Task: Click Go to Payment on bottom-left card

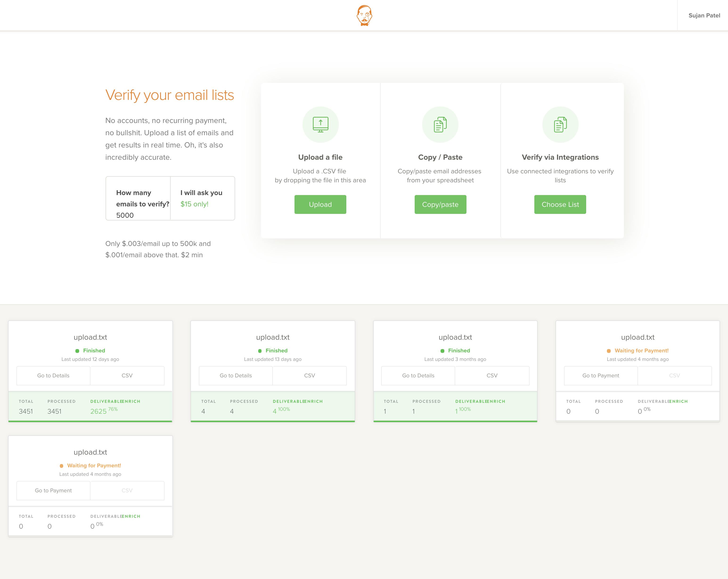Action: (x=53, y=490)
